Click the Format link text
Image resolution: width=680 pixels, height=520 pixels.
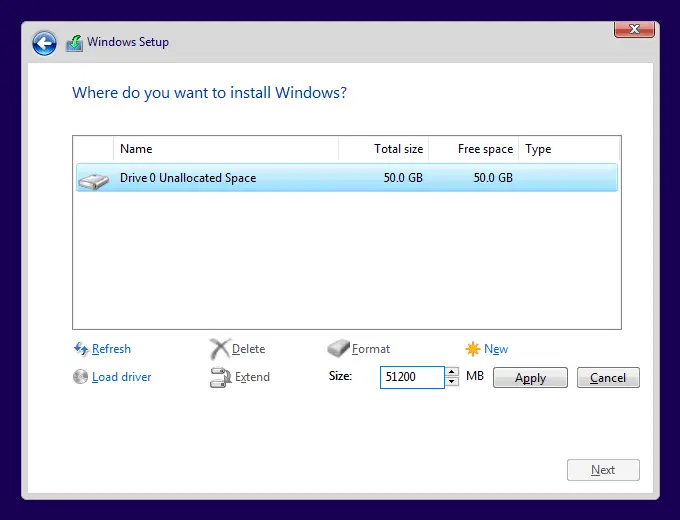pos(371,349)
